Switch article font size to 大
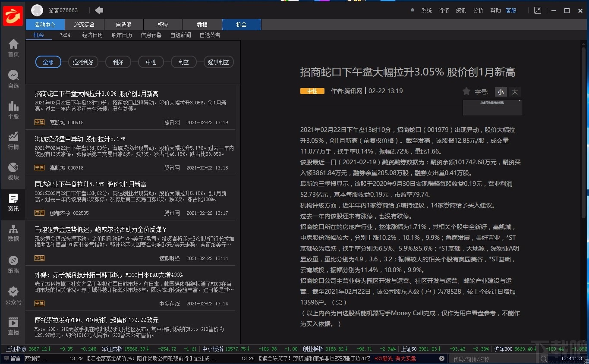 pyautogui.click(x=514, y=91)
